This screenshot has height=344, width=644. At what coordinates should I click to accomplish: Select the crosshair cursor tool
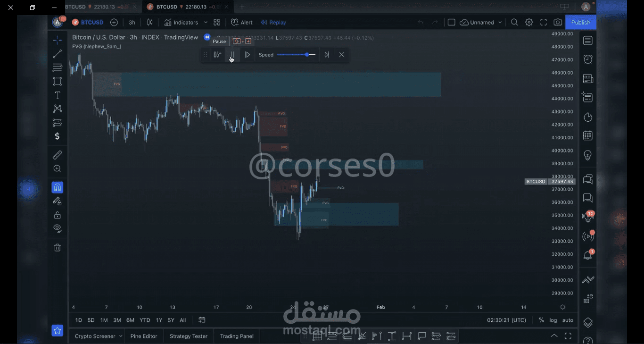click(x=57, y=40)
